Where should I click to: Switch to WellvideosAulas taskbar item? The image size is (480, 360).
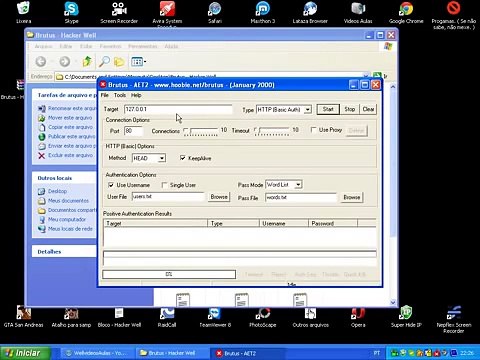[x=97, y=353]
